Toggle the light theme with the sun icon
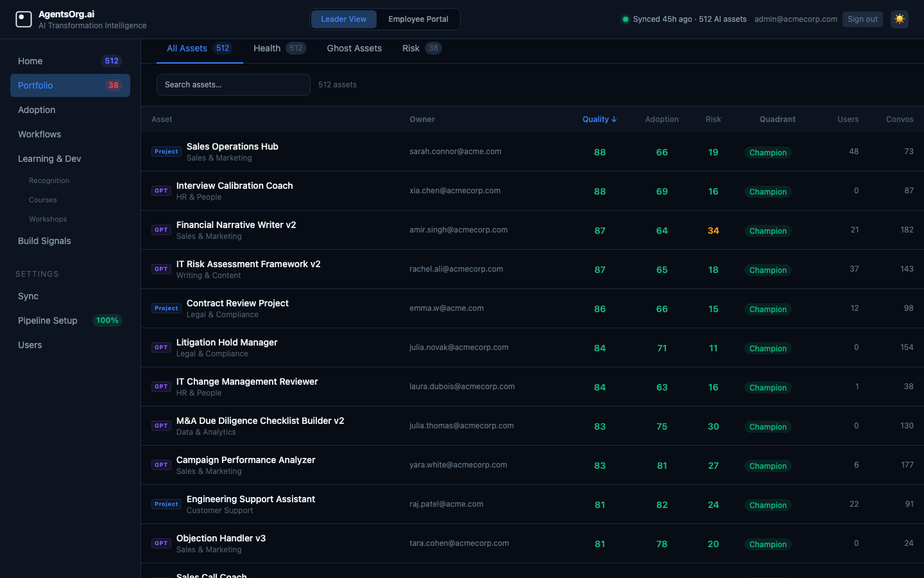Viewport: 924px width, 578px height. [899, 19]
